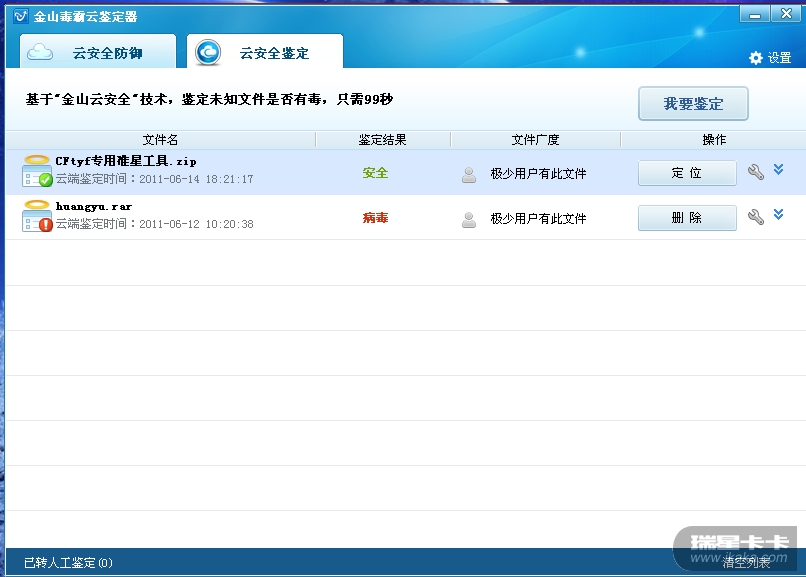Open 已转人工鉴定 (0) in status bar

tap(68, 563)
